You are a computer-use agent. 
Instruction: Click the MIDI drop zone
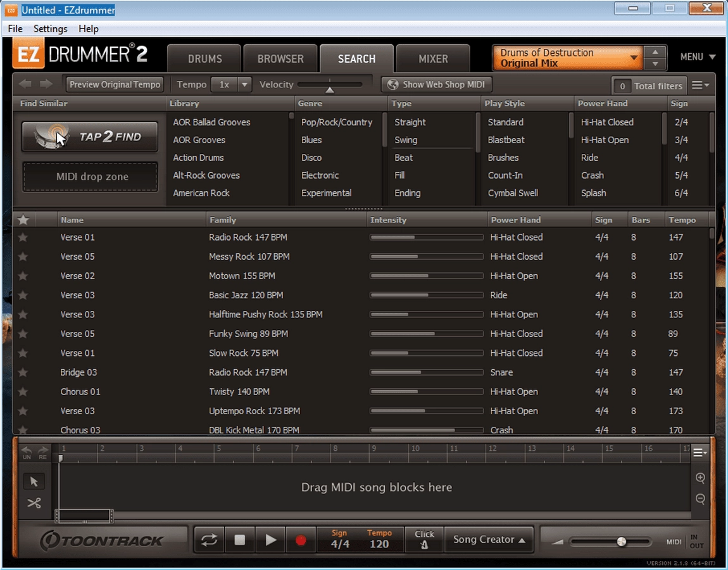[x=91, y=177]
